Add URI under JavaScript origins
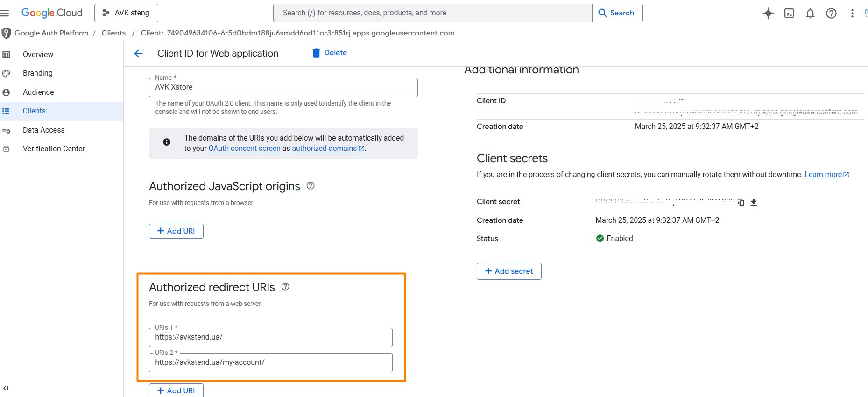Screen dimensions: 868x397 coord(176,231)
